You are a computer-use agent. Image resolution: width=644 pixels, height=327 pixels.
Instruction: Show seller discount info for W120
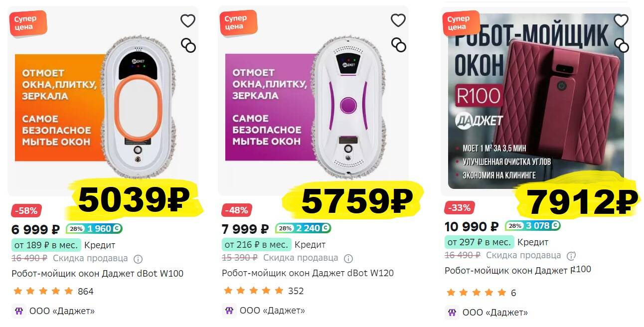point(348,258)
